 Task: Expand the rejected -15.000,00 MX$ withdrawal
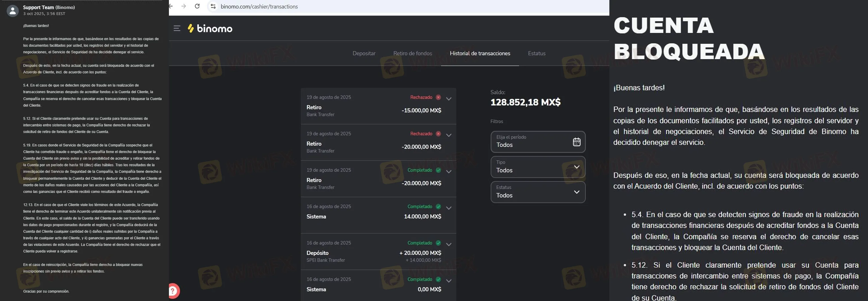pyautogui.click(x=449, y=99)
